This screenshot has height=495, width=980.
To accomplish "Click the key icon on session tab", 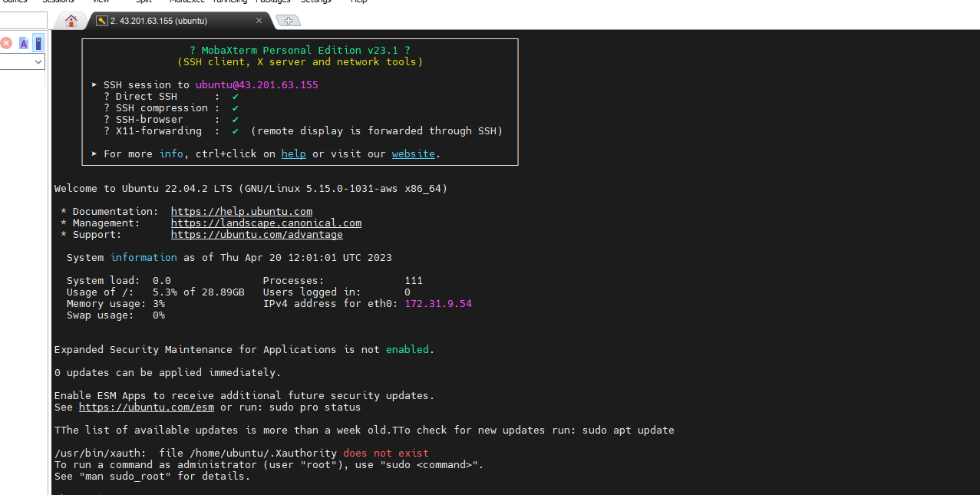I will 101,21.
